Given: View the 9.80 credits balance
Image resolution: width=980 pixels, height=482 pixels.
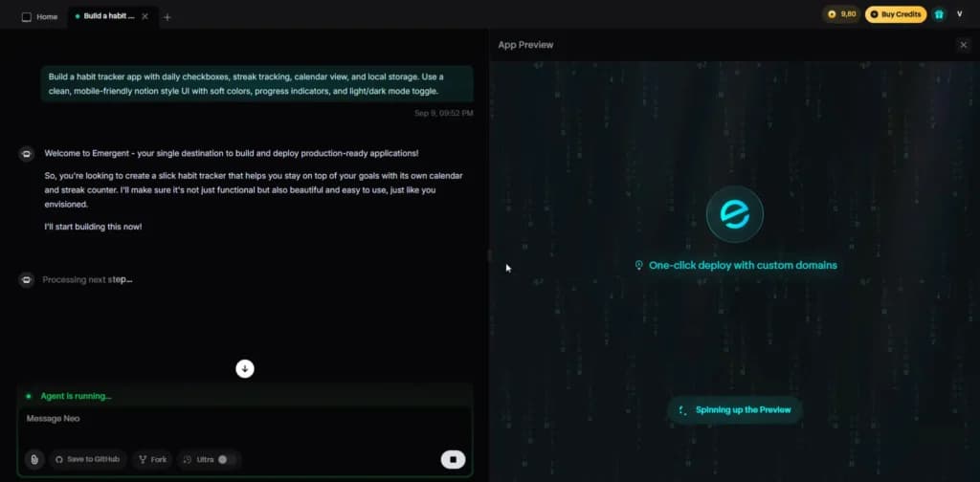Looking at the screenshot, I should click(841, 13).
